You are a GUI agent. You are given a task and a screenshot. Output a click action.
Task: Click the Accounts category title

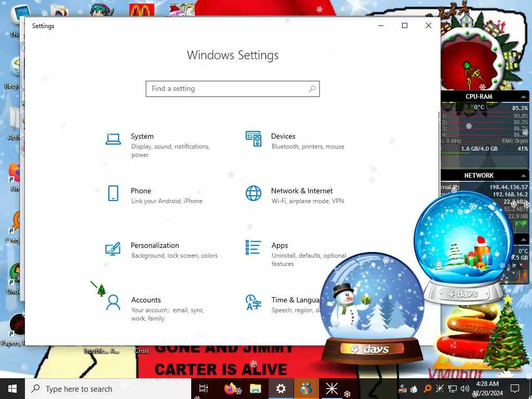click(146, 300)
